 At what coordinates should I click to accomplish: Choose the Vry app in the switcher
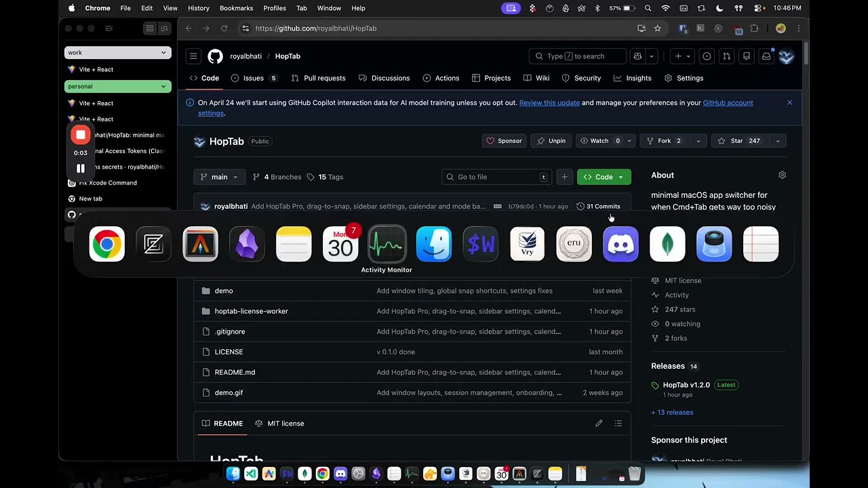click(527, 244)
